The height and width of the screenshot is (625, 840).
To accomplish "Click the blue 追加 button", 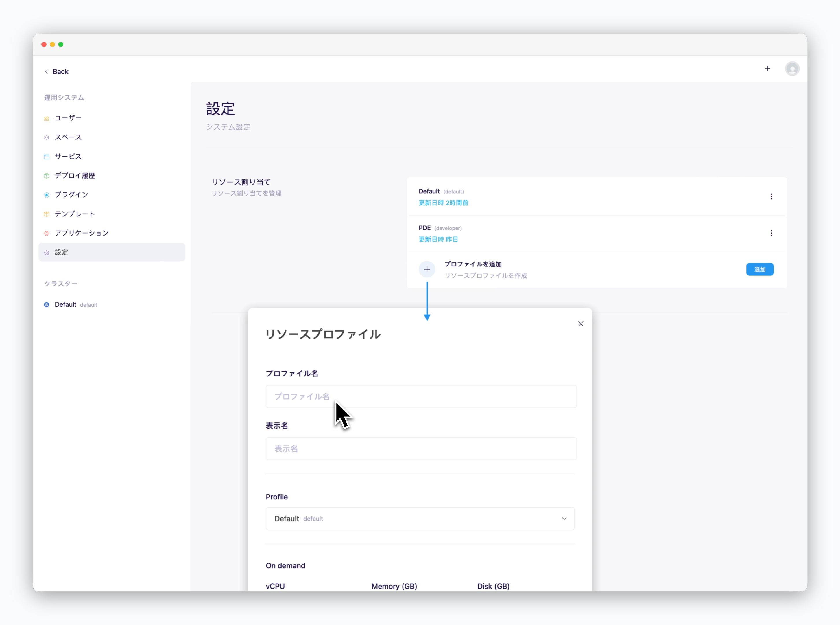I will pos(760,269).
